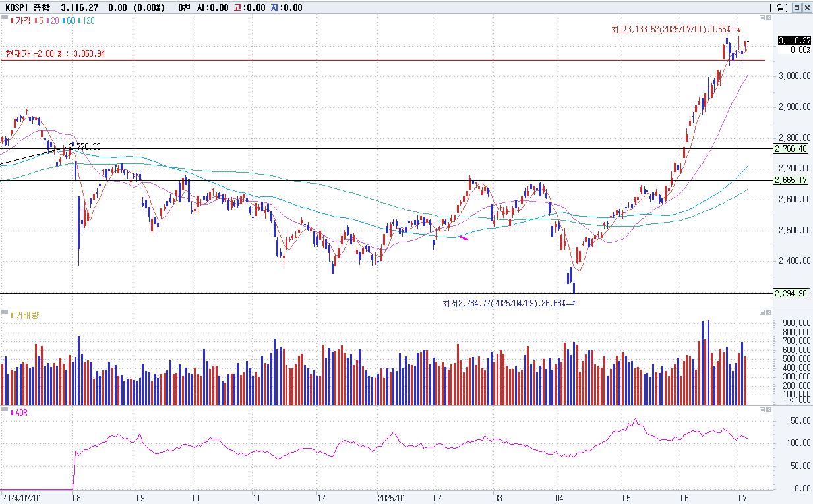Click the current price 3,116.27 axis tag
Screen dimensions: 813x504
(x=795, y=40)
